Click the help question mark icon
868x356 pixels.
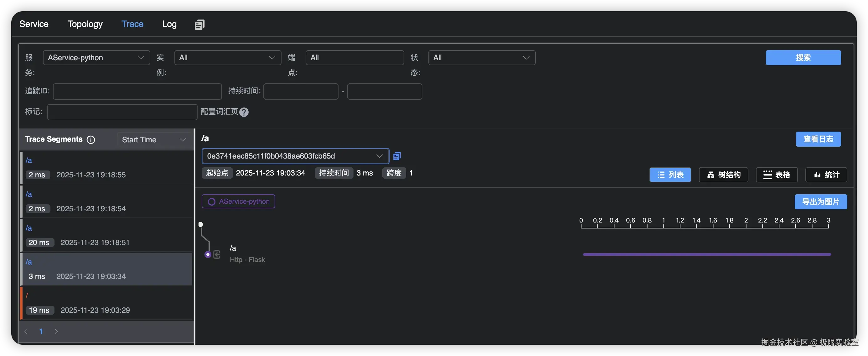coord(244,112)
